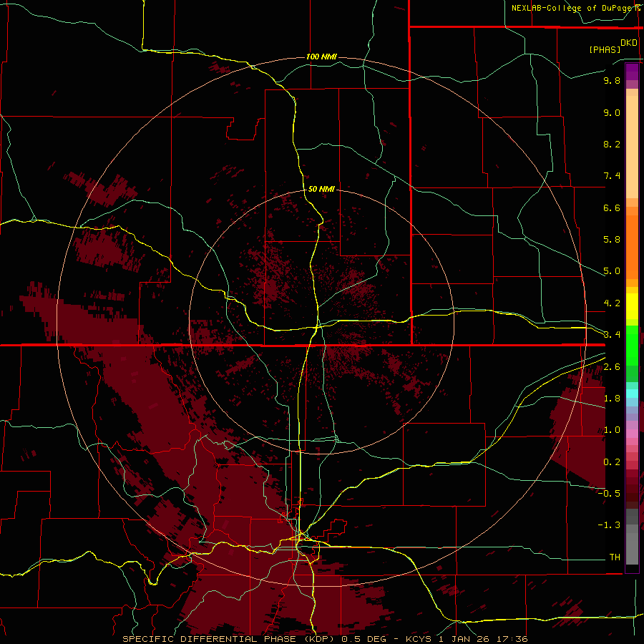Select the 100 NMI range ring label

pos(321,57)
